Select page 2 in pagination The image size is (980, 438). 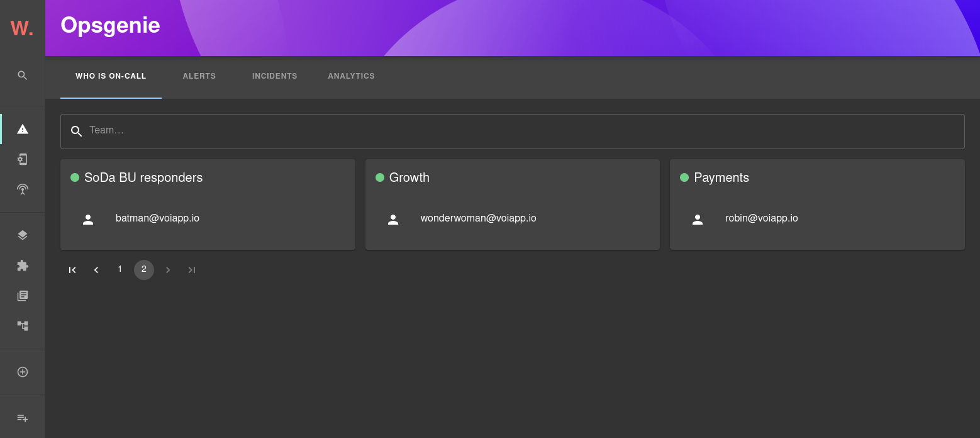(x=144, y=270)
